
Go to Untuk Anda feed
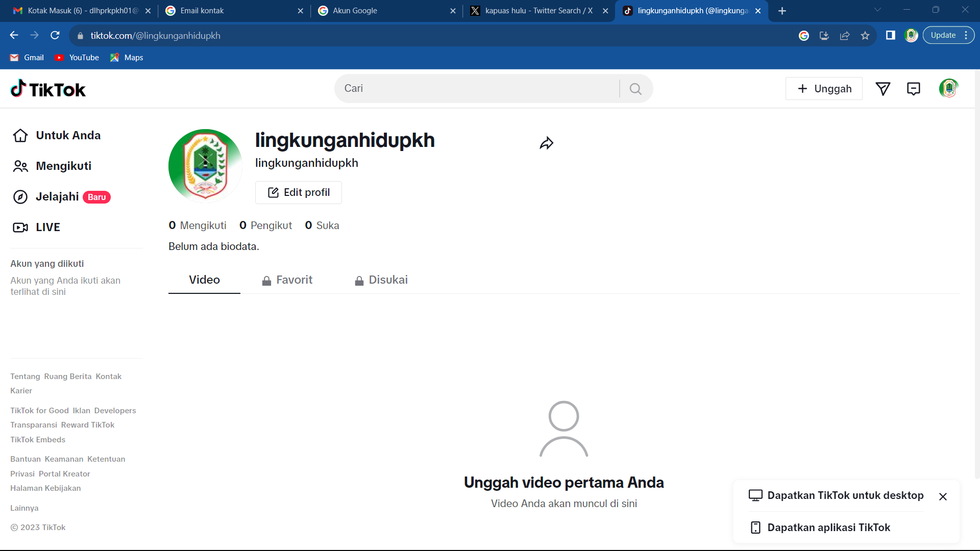[x=56, y=135]
